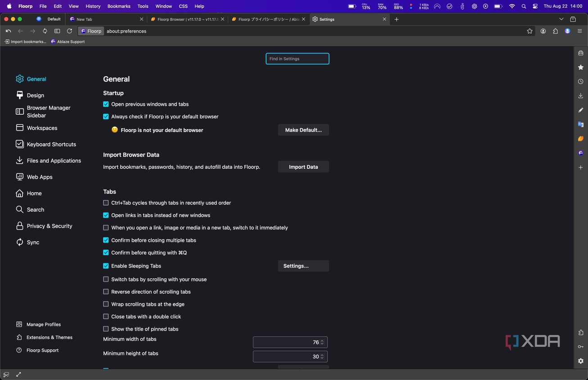Open the Floorp web panel in sidebar

(581, 153)
